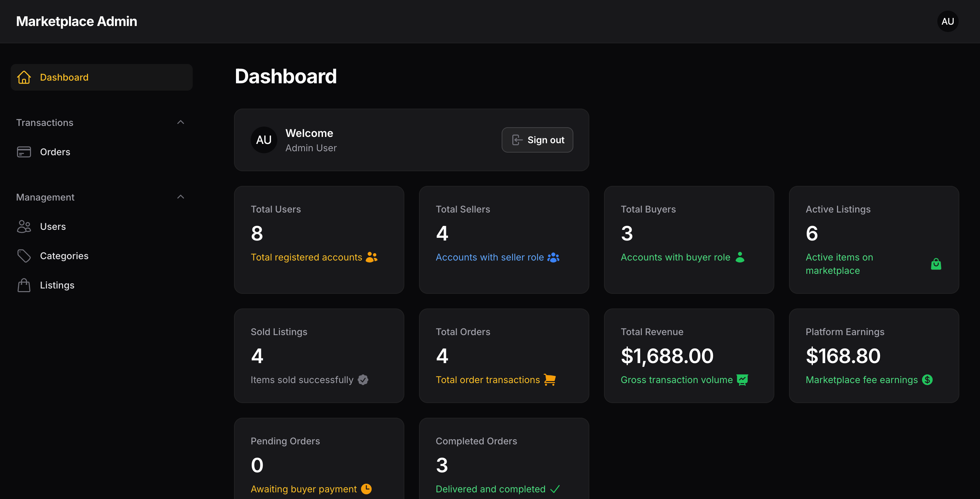Collapse the Transactions section chevron
The width and height of the screenshot is (980, 499).
181,122
